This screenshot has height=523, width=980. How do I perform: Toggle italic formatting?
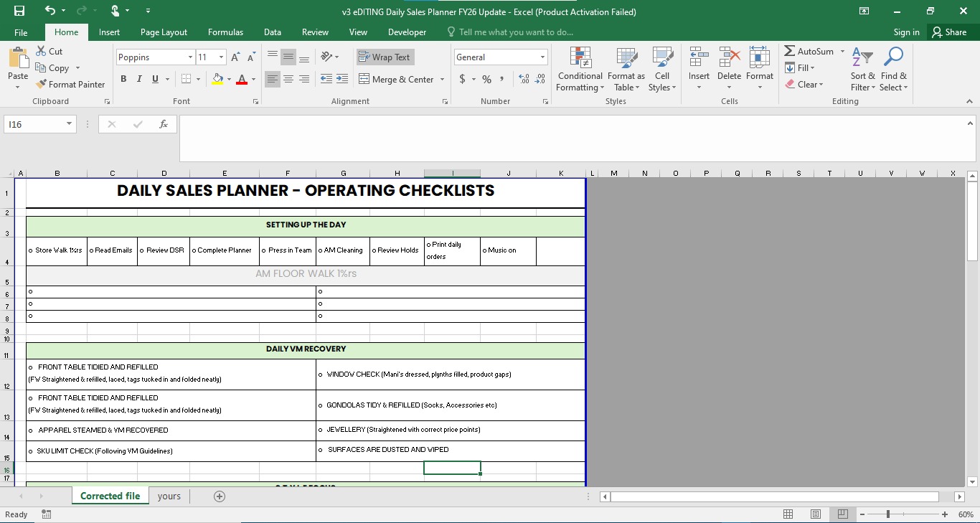coord(138,79)
